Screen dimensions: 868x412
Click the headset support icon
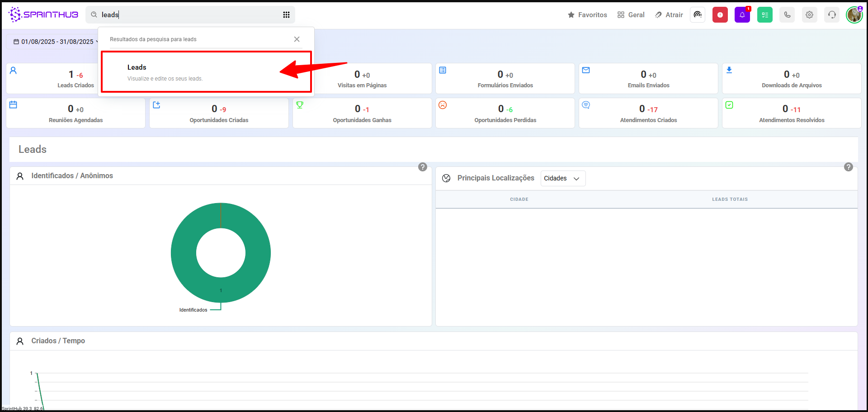(832, 15)
